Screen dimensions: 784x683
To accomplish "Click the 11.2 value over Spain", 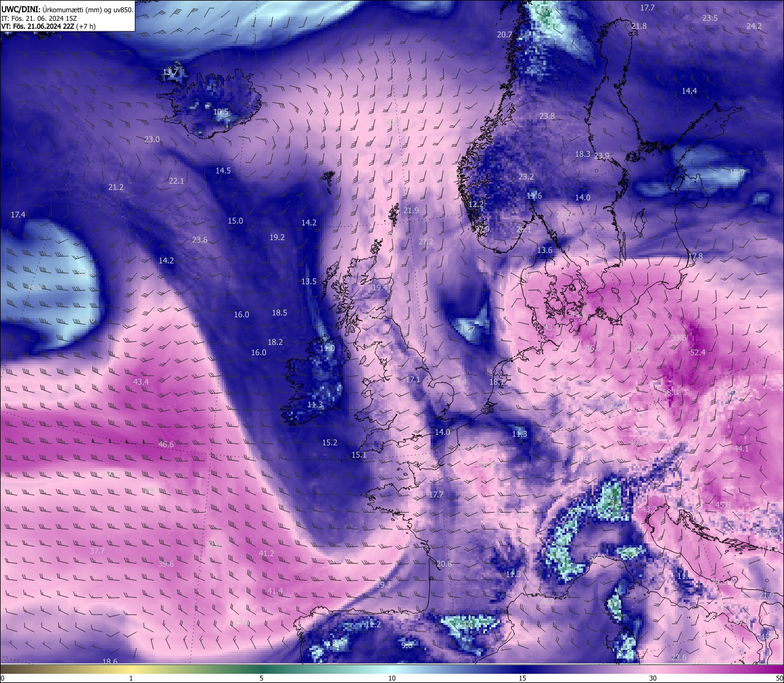I will coord(372,624).
